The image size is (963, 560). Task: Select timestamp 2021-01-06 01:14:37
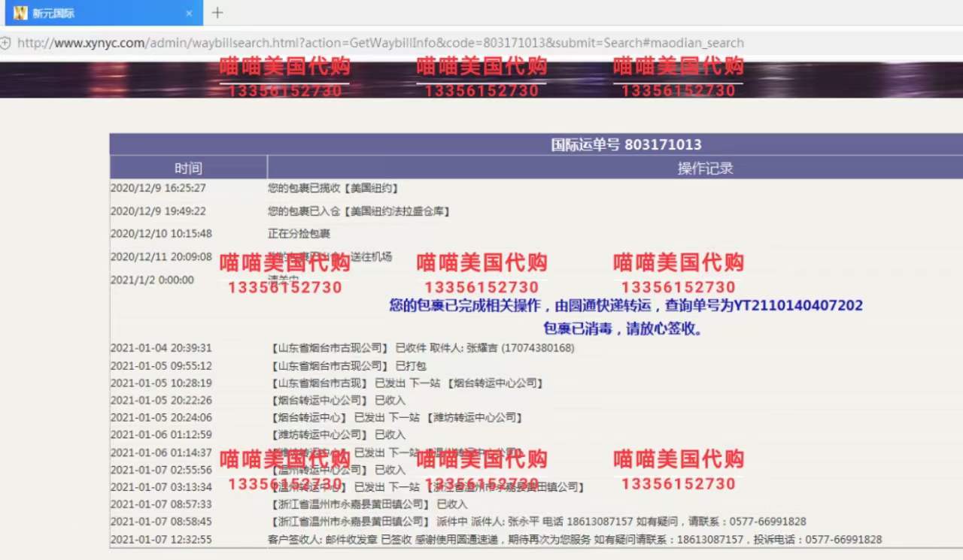pyautogui.click(x=161, y=453)
